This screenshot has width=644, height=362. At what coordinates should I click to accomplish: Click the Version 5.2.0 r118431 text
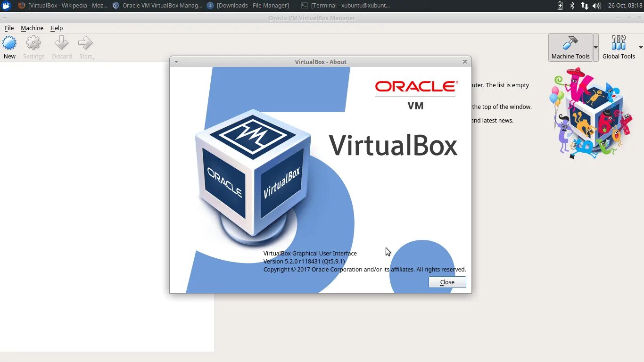tap(304, 261)
